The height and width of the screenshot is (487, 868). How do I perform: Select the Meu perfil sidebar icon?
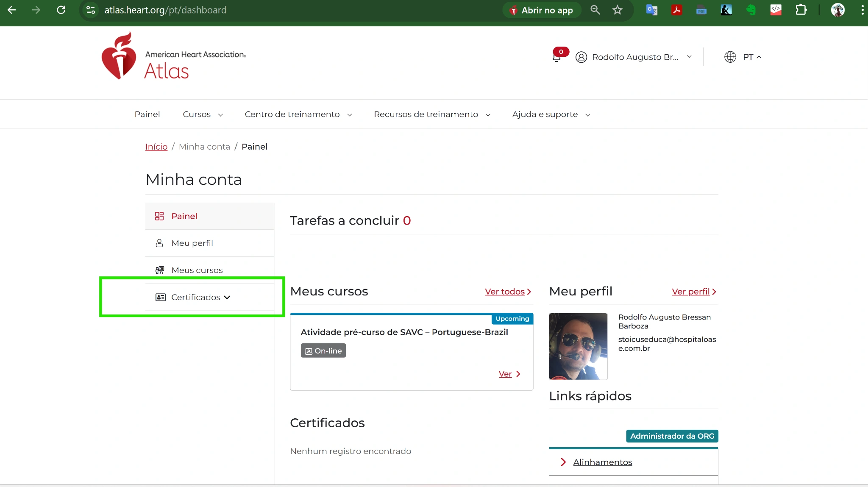click(x=159, y=243)
